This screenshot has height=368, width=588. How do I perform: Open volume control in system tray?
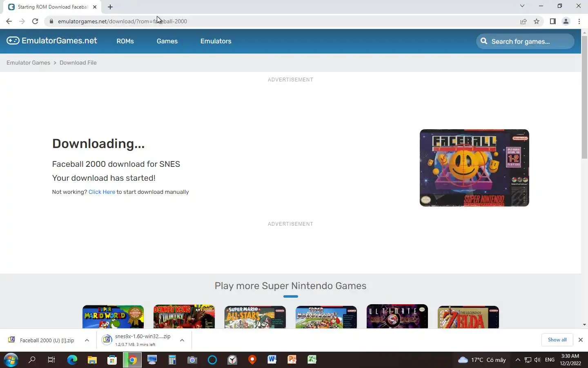tap(537, 360)
